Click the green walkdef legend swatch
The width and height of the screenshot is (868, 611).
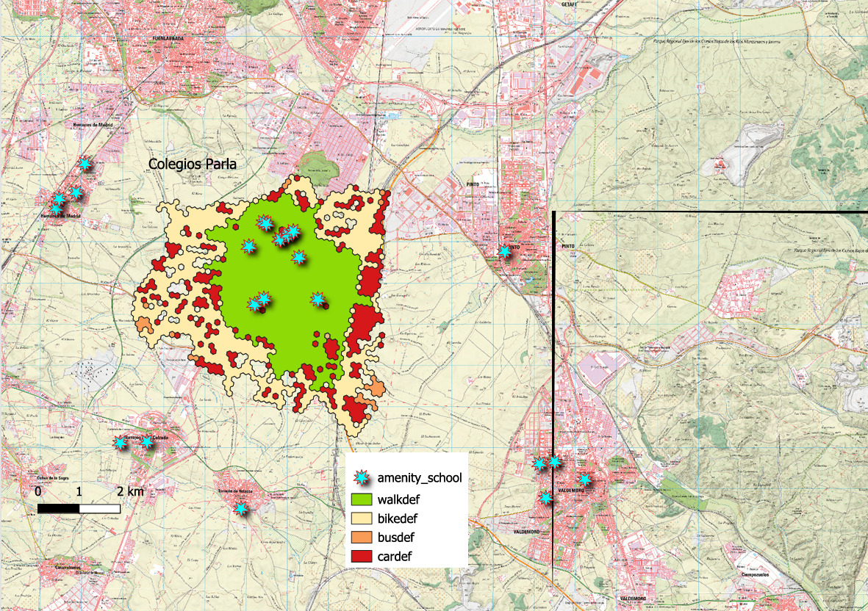[x=362, y=499]
